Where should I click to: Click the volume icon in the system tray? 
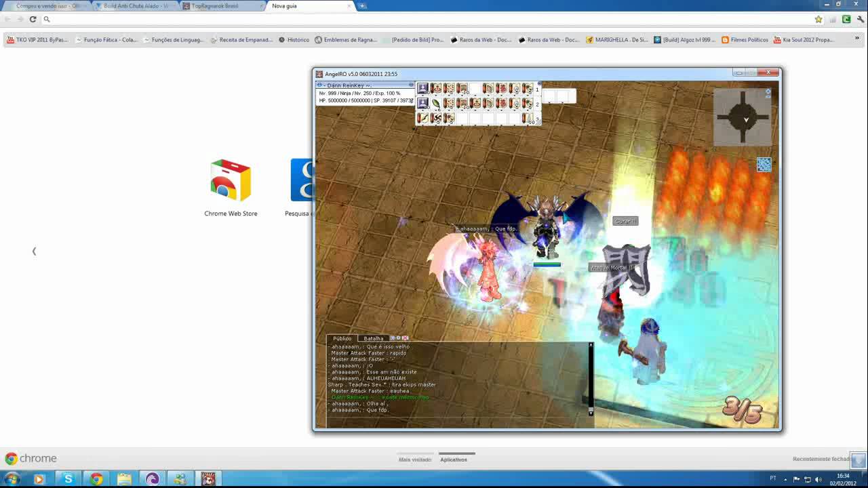click(817, 479)
